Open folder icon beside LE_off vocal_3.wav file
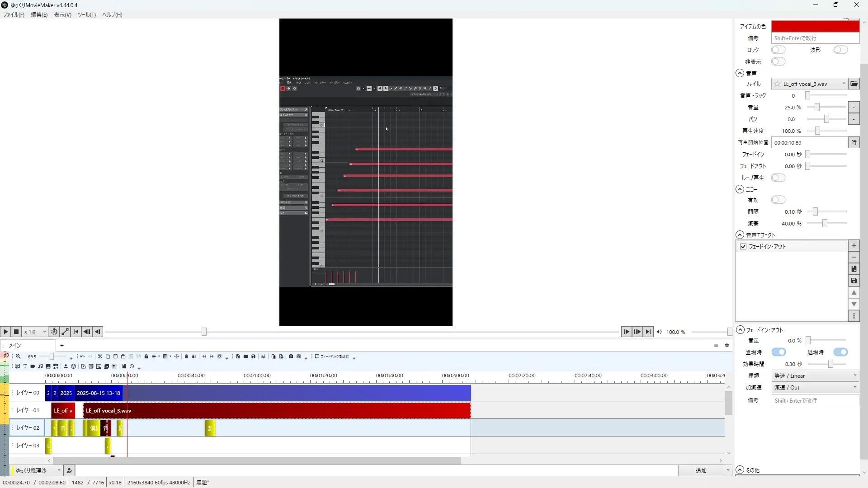The width and height of the screenshot is (868, 488). pos(854,84)
